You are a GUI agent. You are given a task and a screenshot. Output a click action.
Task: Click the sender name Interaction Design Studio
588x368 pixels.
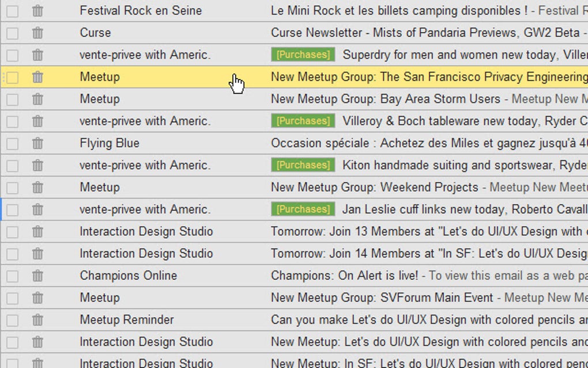coord(146,231)
